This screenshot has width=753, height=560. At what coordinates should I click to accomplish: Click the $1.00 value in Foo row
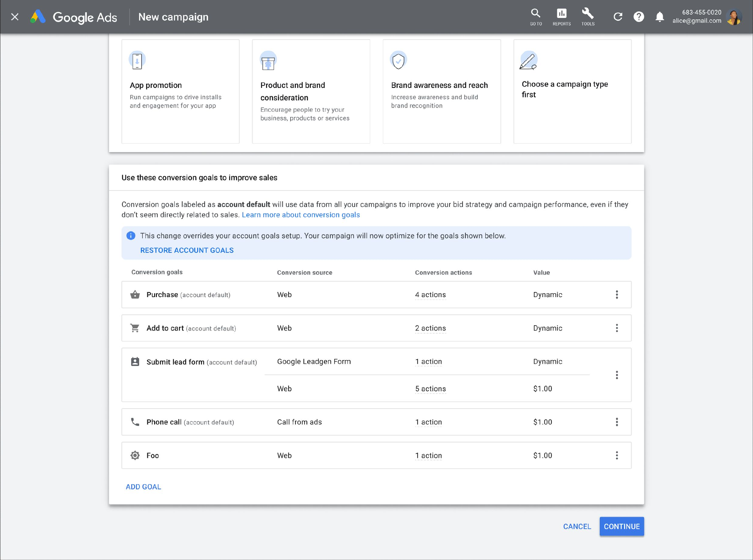pos(543,456)
